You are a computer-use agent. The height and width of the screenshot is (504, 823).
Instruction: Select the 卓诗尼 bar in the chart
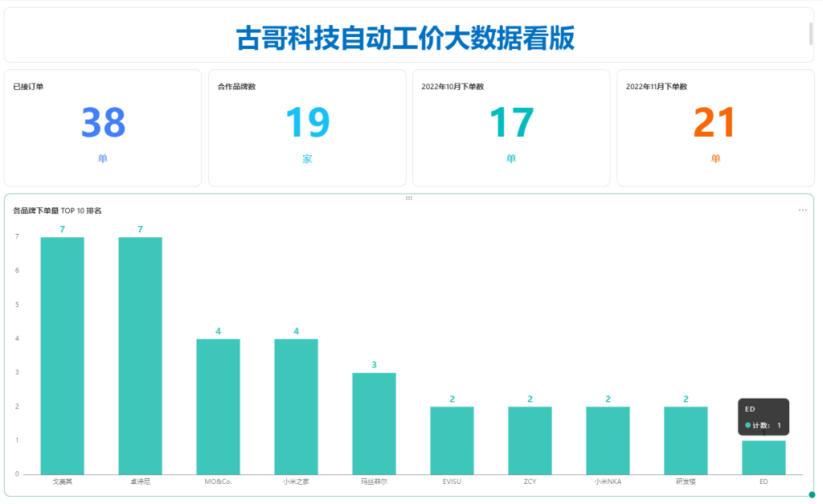(140, 355)
